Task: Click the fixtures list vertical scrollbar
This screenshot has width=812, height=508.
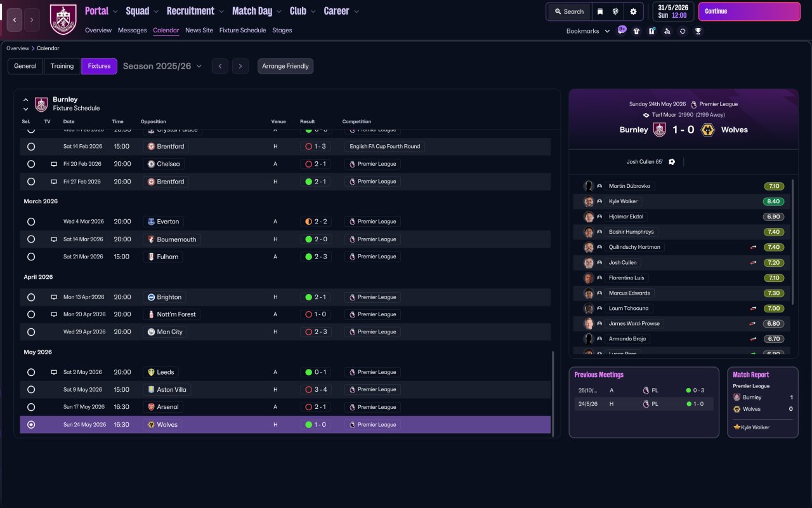Action: click(x=554, y=394)
